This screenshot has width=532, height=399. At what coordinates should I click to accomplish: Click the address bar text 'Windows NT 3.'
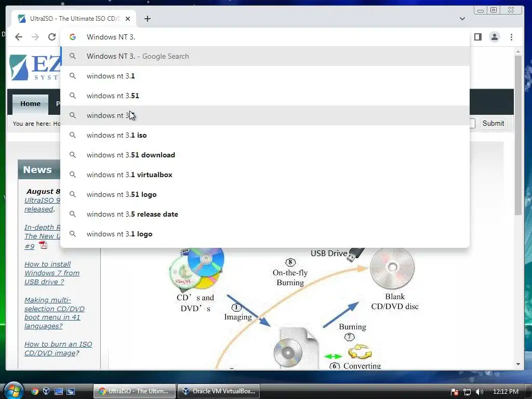[x=111, y=37]
